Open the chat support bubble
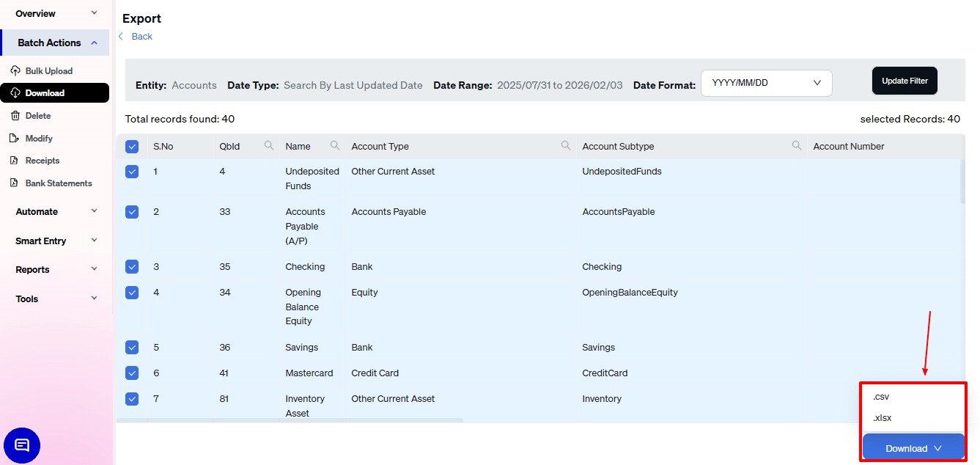Screen dimensions: 980x465 [x=22, y=445]
